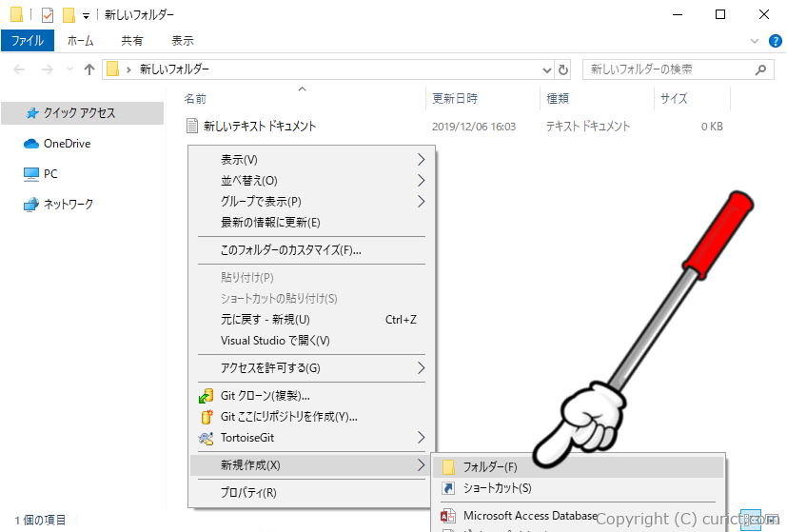Sort by the 名前 column header
This screenshot has width=787, height=532.
click(x=195, y=99)
